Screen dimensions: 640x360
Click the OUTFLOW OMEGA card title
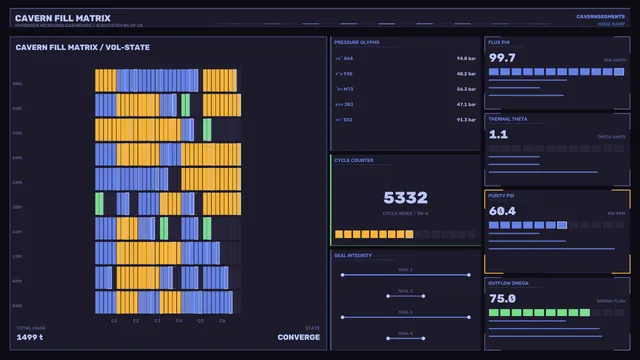pyautogui.click(x=508, y=283)
